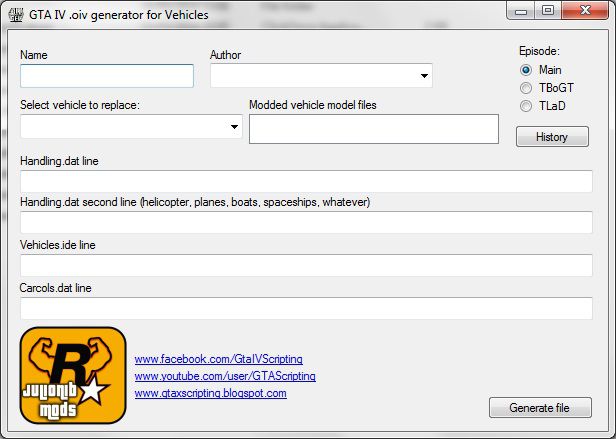Click the Episode: label text
Viewport: 616px width, 439px height.
539,51
